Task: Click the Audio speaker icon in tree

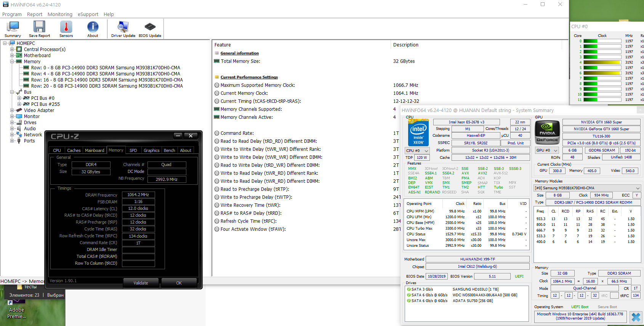Action: coord(19,128)
